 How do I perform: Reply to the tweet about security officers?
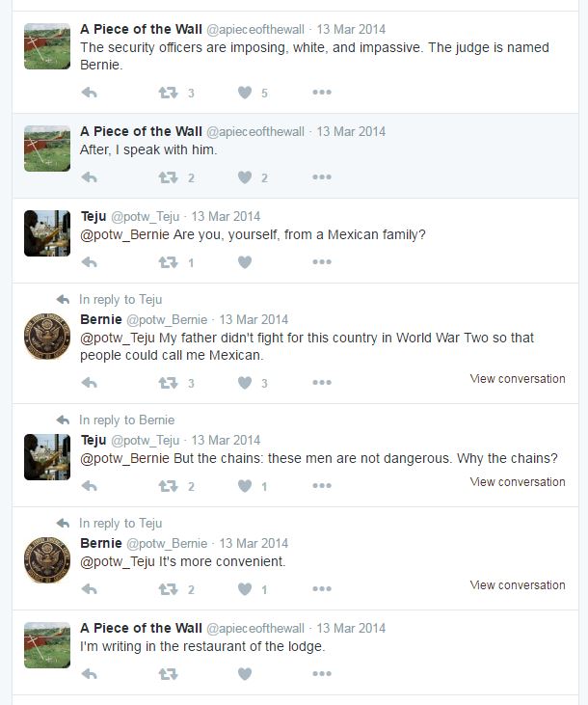90,93
